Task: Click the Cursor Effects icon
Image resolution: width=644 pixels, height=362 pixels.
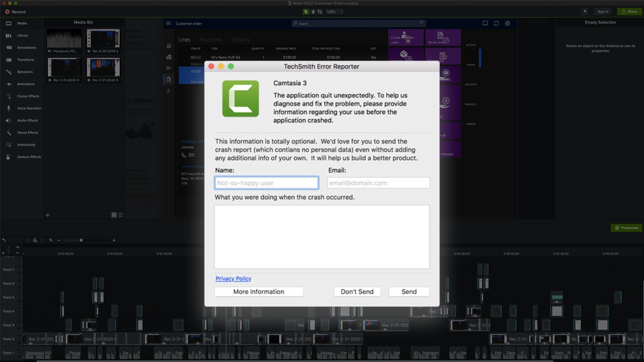Action: click(8, 96)
